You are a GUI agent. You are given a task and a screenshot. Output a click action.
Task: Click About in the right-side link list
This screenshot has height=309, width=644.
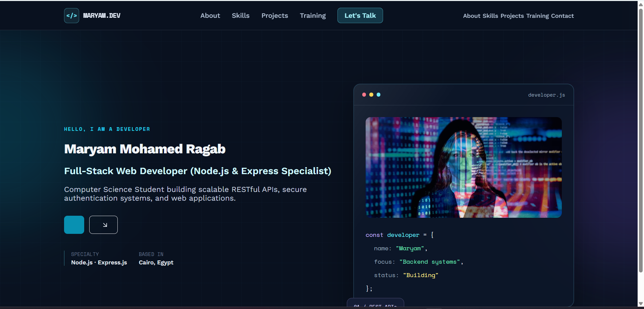pyautogui.click(x=472, y=16)
